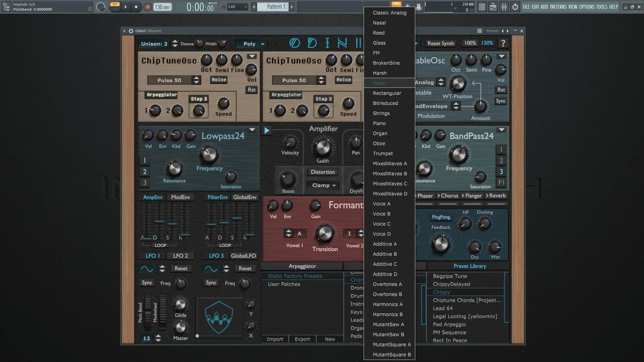644x362 pixels.
Task: Toggle Sync under LFO 1
Action: click(147, 283)
